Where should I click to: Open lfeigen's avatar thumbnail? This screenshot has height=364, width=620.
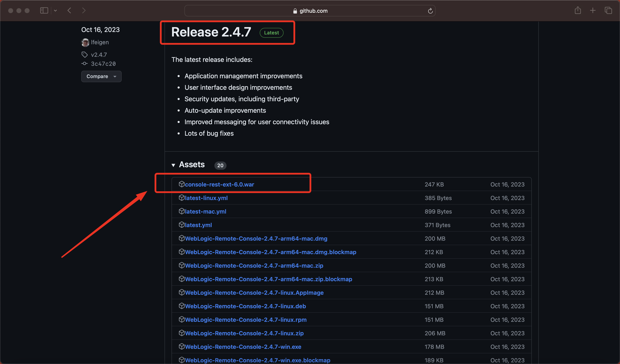click(x=85, y=42)
